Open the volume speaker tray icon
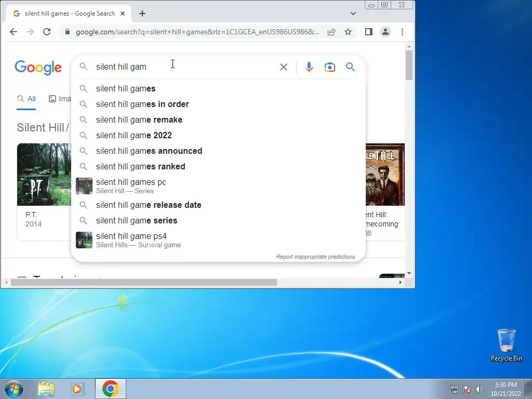 point(480,389)
